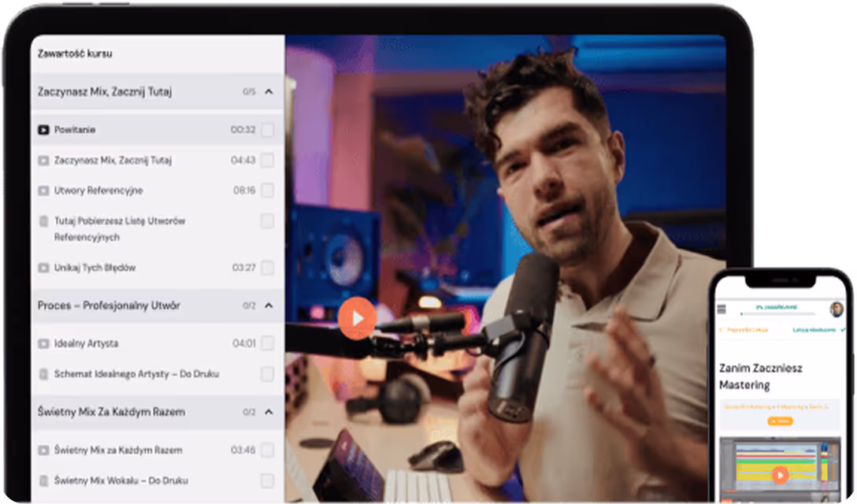Screen dimensions: 857x504
Task: Click document icon beside Tutaj Pobierzesz Listę Utworów
Action: (44, 221)
